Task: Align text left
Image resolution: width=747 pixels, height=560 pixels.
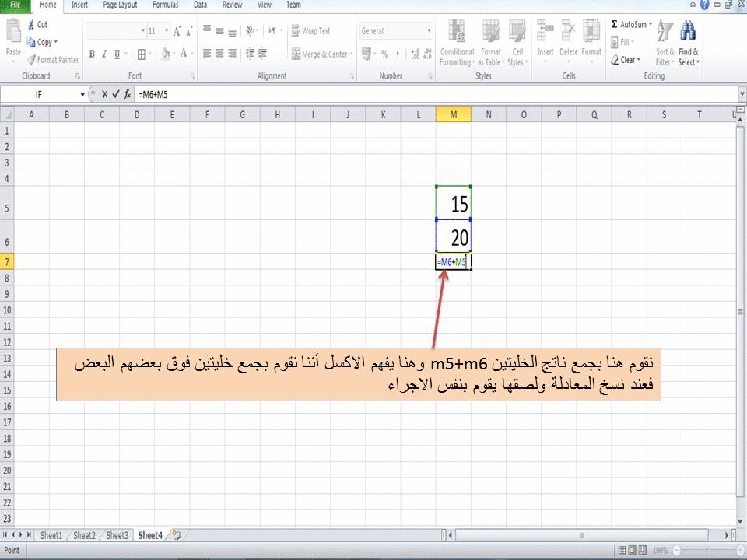Action: [207, 54]
